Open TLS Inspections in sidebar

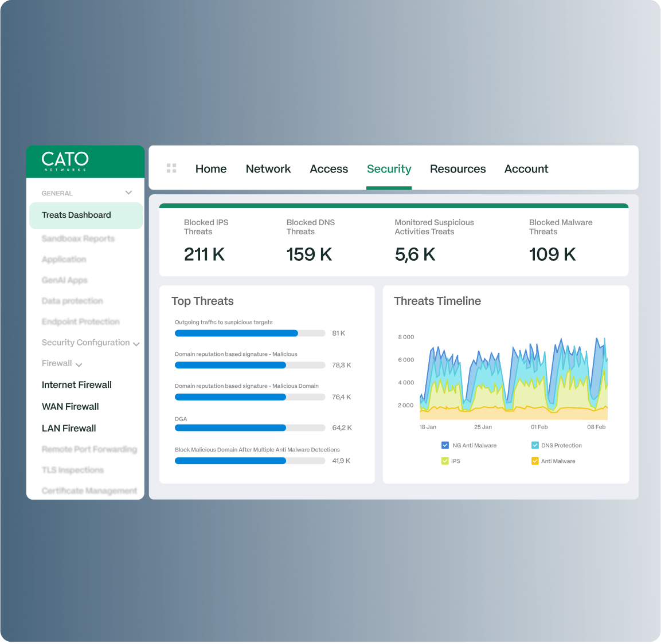click(x=72, y=470)
